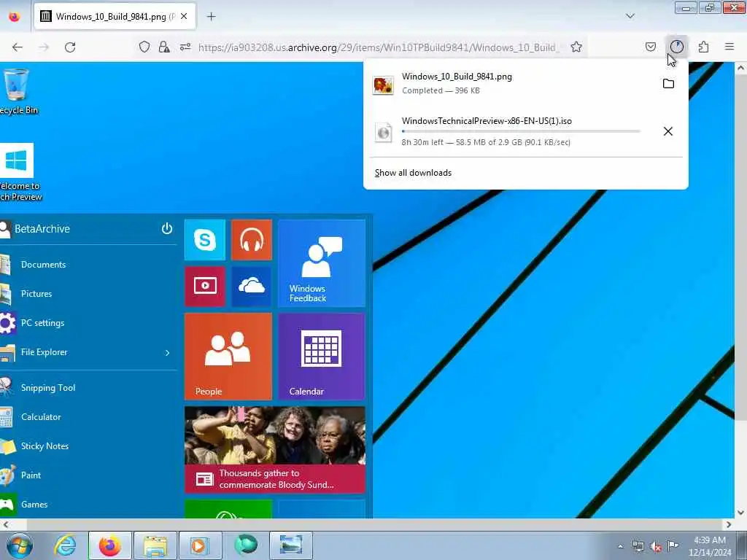Click the padlock site security icon
The width and height of the screenshot is (747, 560).
click(164, 47)
